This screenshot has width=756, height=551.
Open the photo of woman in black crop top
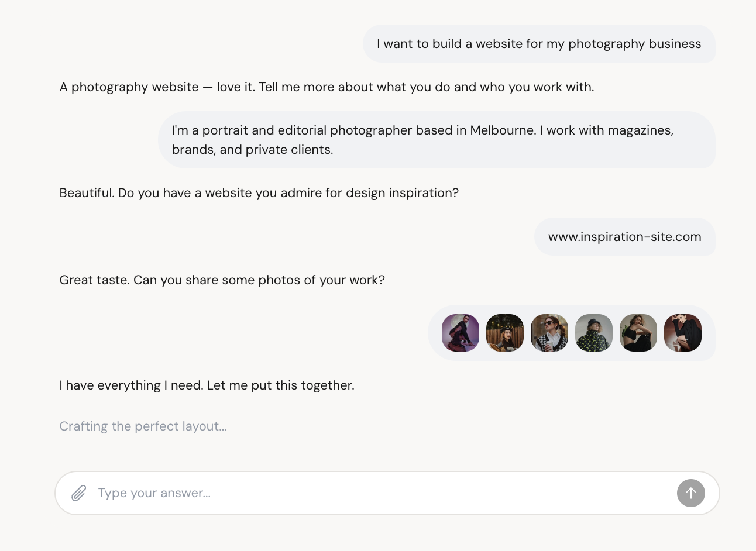(638, 333)
